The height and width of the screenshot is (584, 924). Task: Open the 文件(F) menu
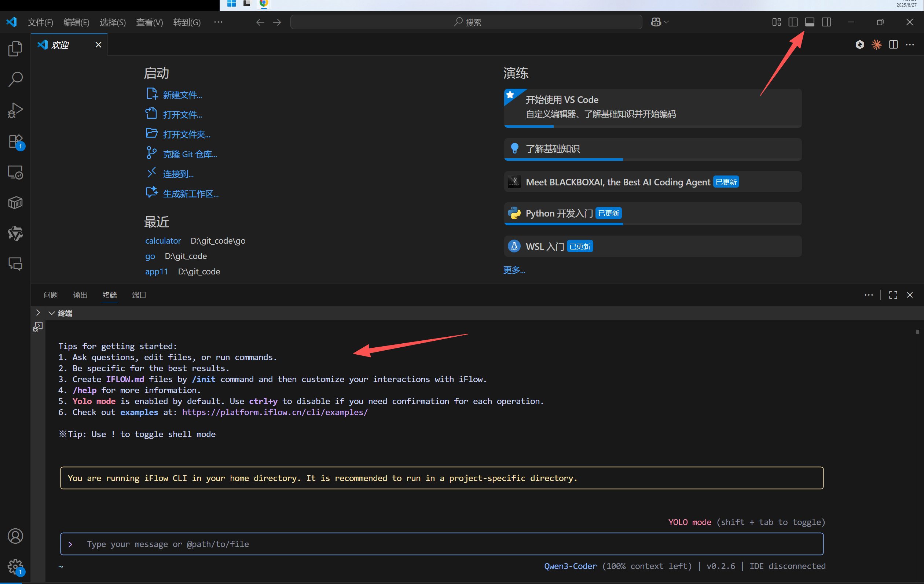click(x=40, y=22)
